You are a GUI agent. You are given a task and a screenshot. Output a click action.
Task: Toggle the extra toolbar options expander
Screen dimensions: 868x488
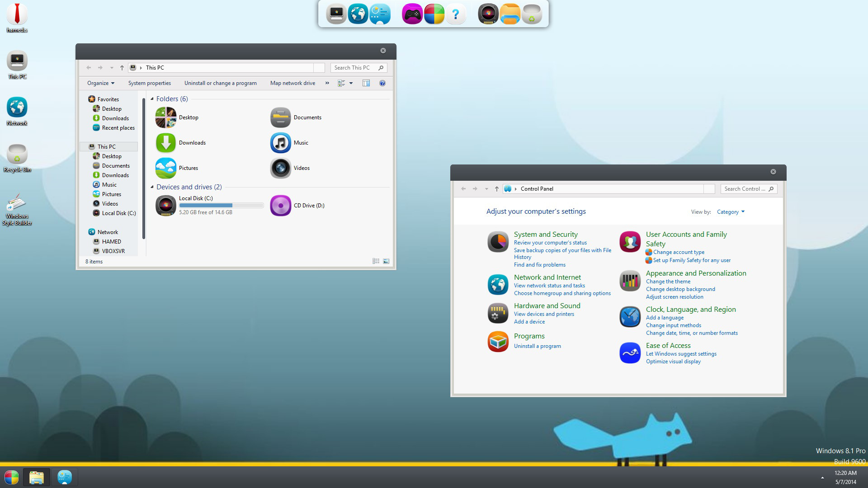[x=327, y=83]
